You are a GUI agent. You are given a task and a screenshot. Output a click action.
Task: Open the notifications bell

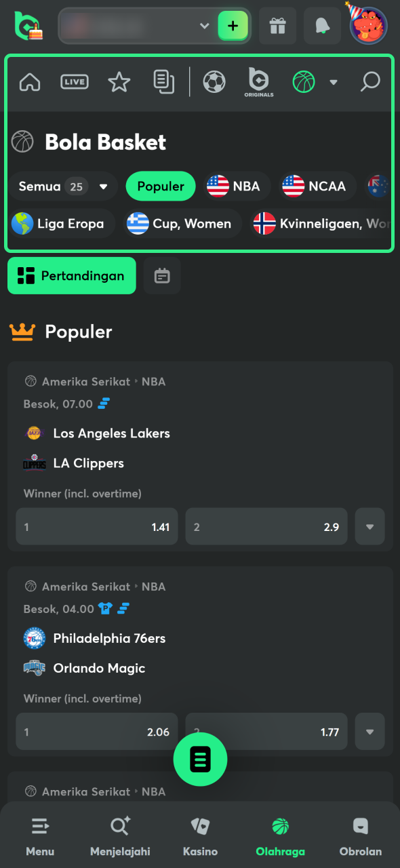tap(322, 26)
